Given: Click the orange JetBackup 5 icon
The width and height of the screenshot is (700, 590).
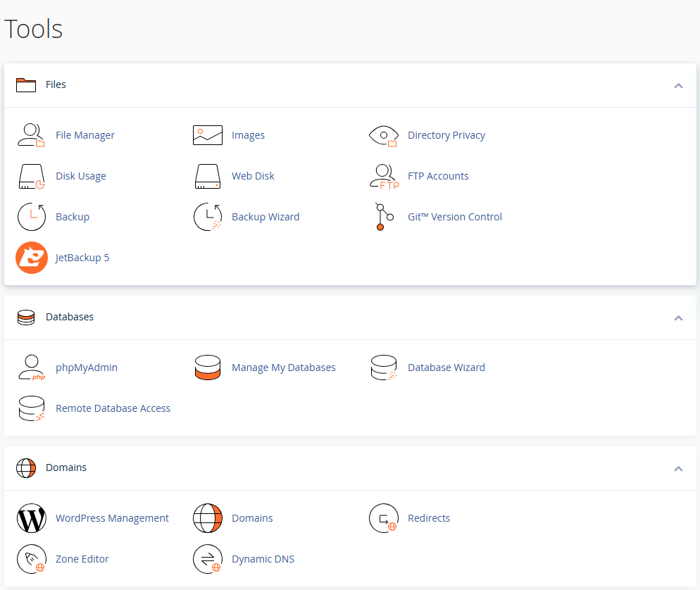Looking at the screenshot, I should coord(32,258).
